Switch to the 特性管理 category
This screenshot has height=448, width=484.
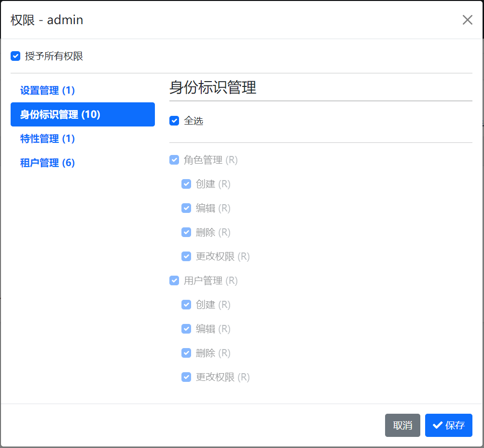(x=47, y=139)
